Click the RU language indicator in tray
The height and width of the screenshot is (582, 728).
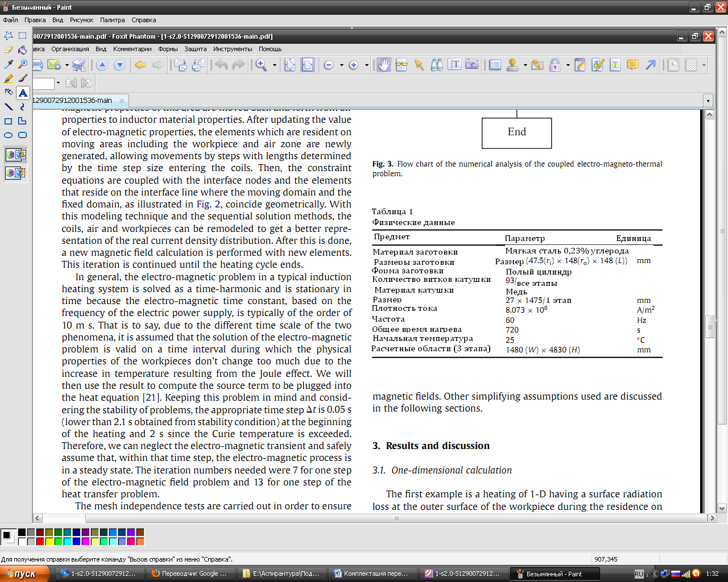(639, 574)
